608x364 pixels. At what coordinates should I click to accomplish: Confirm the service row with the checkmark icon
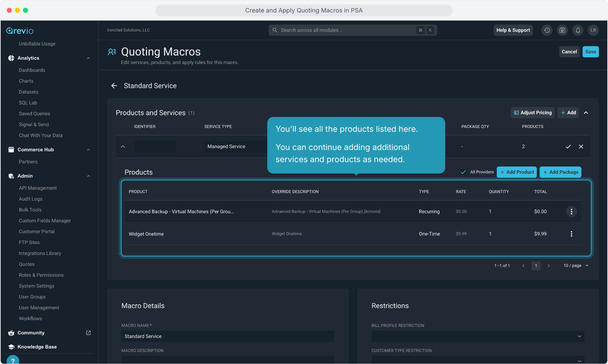click(568, 147)
